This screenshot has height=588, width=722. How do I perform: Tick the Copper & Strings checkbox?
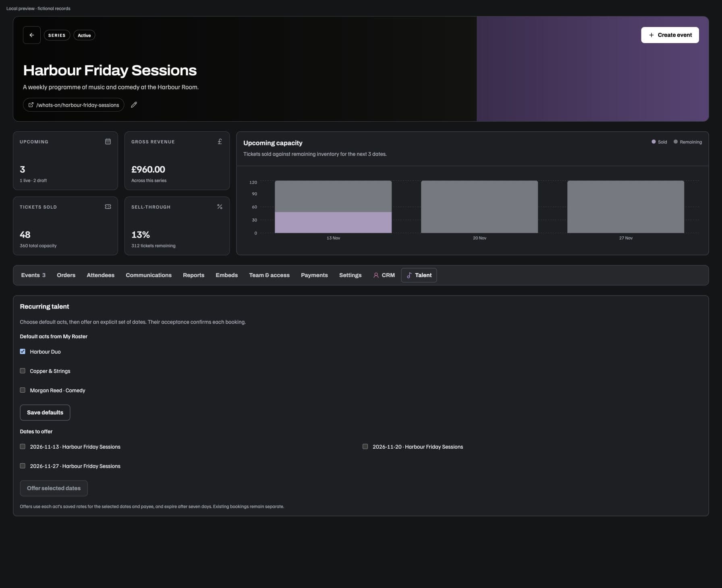click(x=23, y=371)
